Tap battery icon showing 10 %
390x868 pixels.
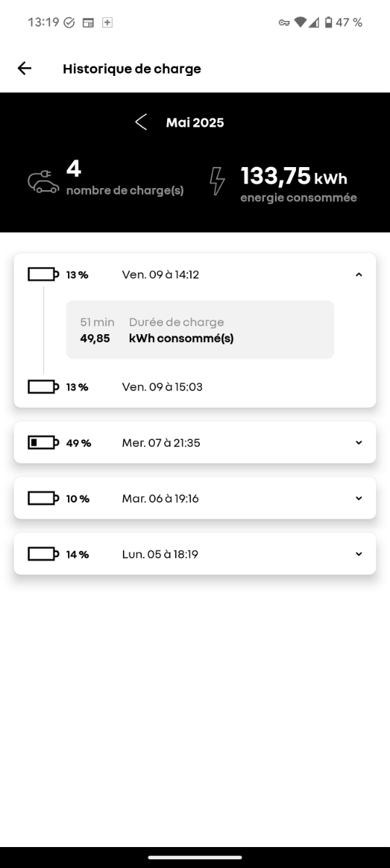pos(43,498)
